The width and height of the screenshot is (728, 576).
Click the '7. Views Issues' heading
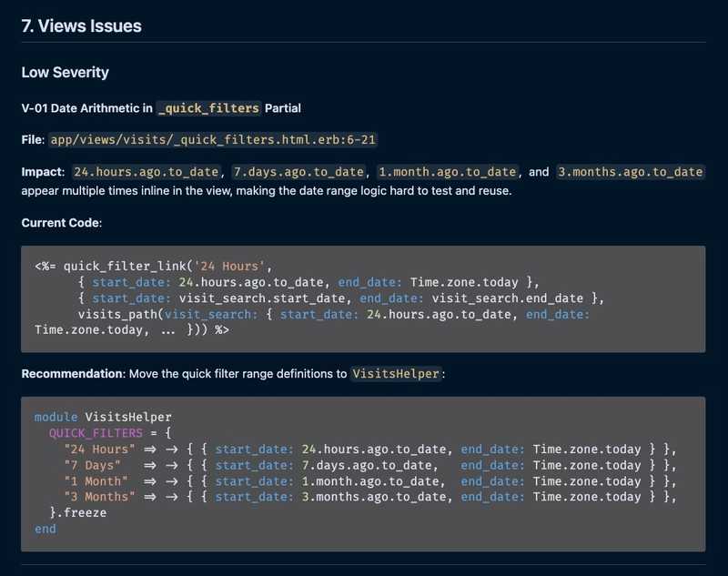81,26
